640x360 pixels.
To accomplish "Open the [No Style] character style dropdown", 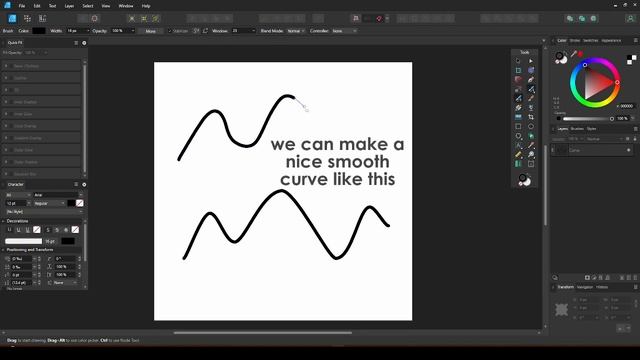I will [x=44, y=212].
